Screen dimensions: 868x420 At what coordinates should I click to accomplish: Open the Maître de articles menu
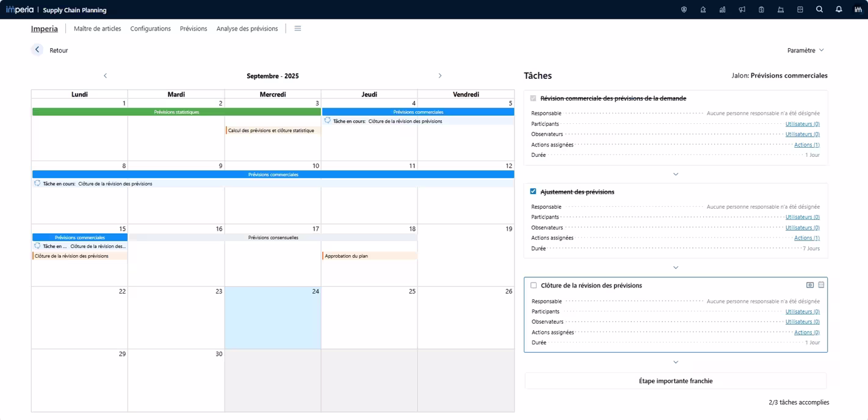[97, 29]
